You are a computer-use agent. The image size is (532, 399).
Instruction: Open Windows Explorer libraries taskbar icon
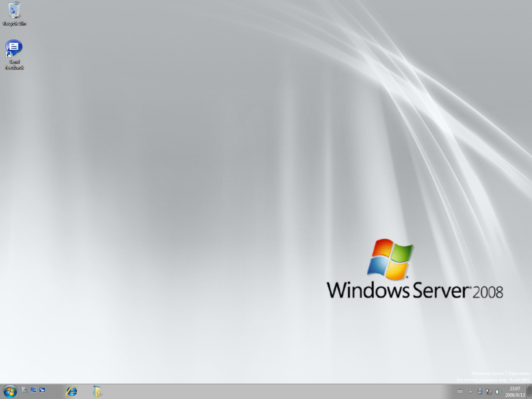[97, 391]
